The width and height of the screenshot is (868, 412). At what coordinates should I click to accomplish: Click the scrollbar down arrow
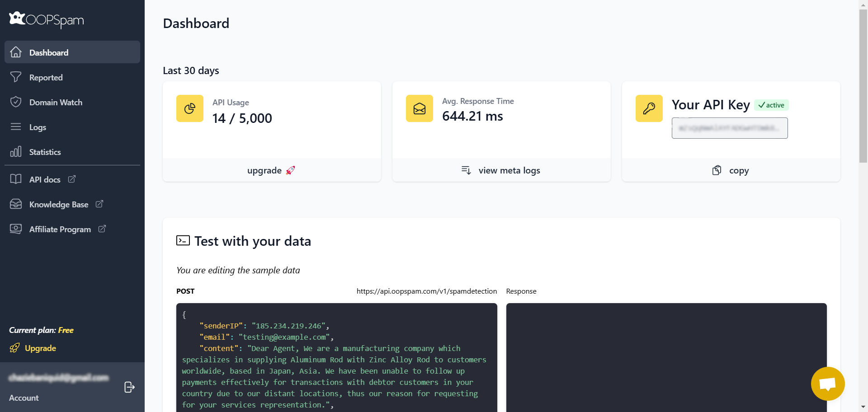point(863,407)
